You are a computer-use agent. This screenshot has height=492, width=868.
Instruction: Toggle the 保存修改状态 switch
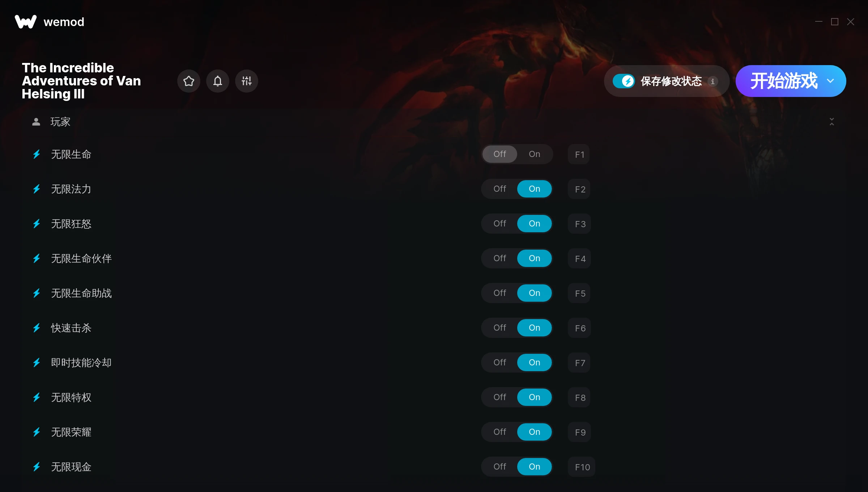point(624,81)
